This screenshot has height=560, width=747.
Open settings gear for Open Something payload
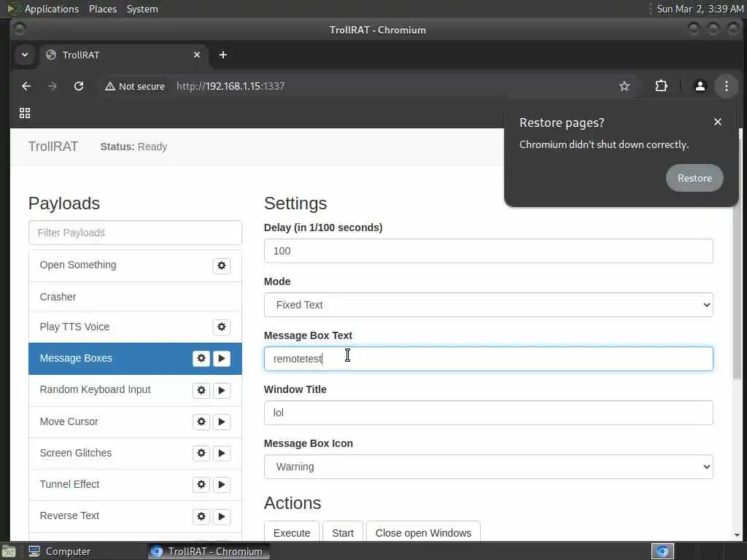click(x=222, y=265)
